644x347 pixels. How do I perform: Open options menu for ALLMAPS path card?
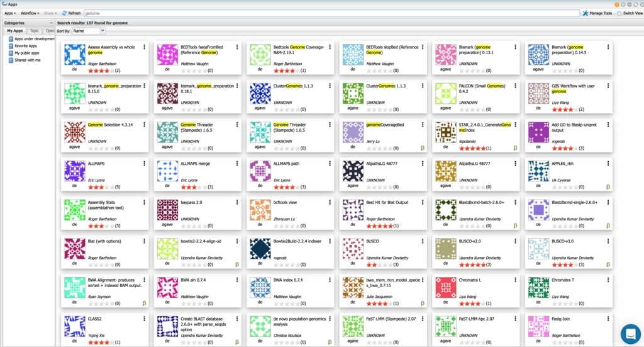[330, 164]
